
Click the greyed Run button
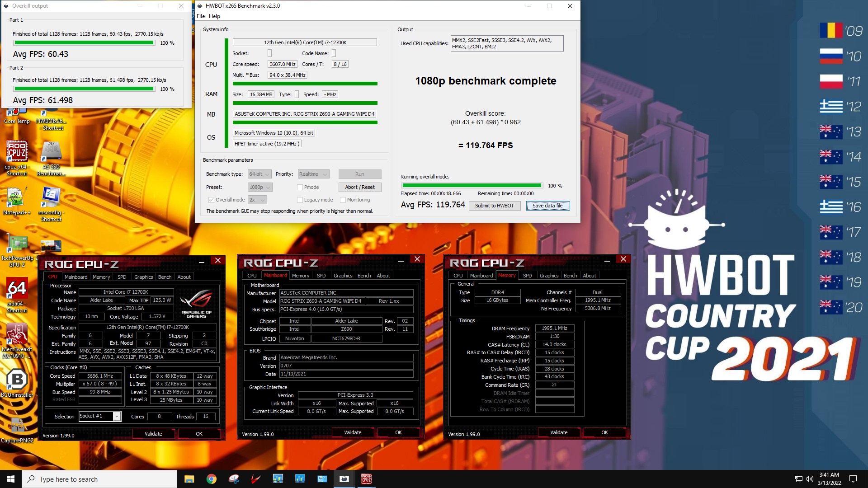359,174
